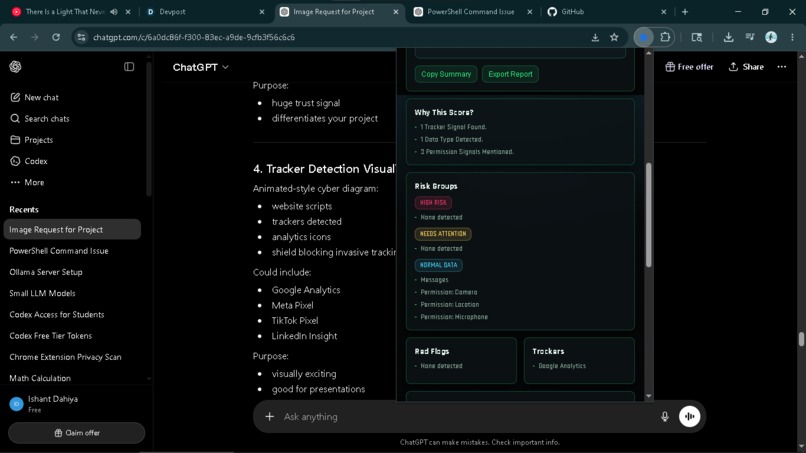
Task: Open the Codex Free Tier Tokens chat
Action: [71, 336]
